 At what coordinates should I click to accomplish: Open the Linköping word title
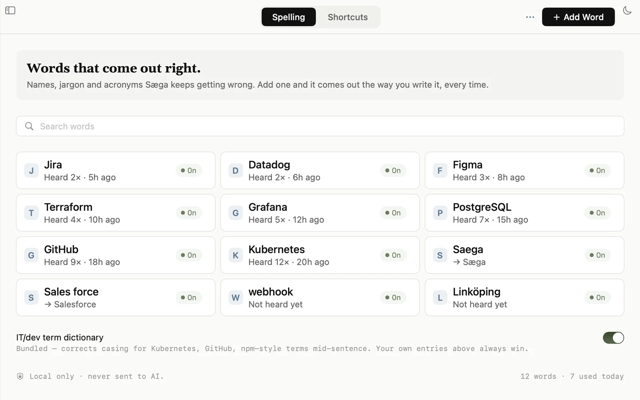point(476,292)
